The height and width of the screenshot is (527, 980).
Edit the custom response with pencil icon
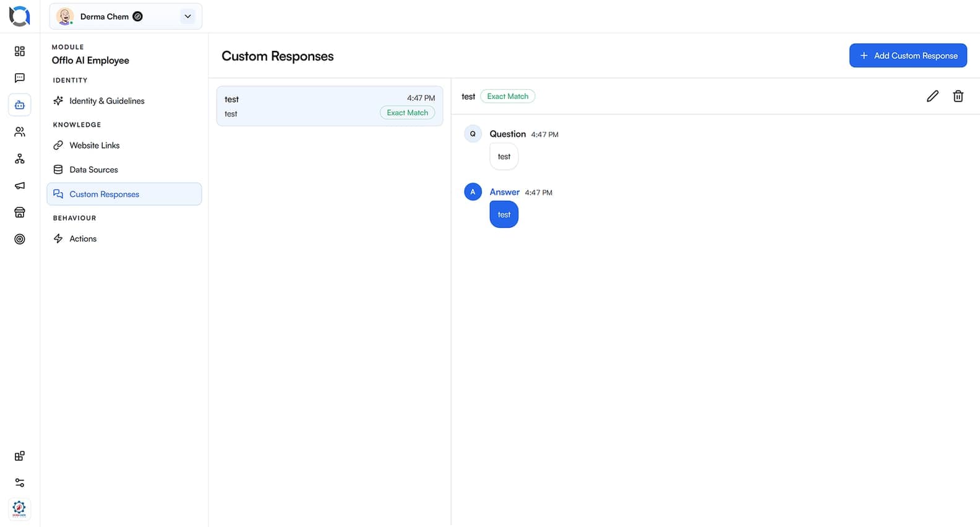(x=932, y=96)
